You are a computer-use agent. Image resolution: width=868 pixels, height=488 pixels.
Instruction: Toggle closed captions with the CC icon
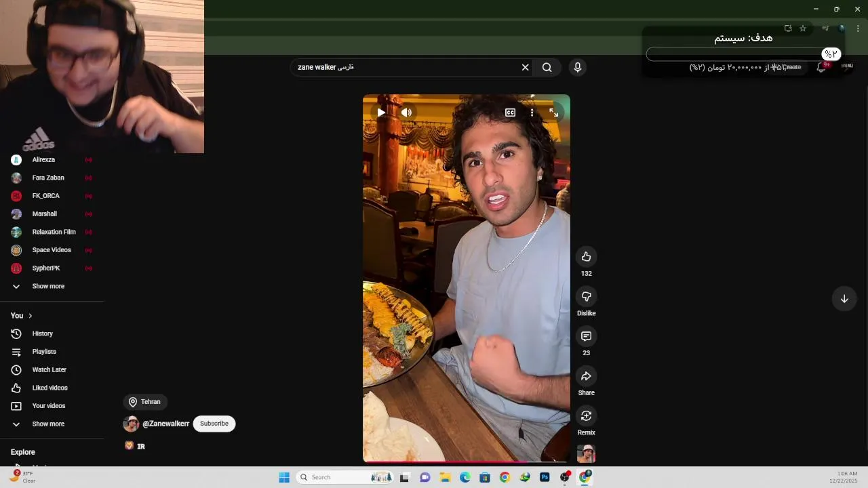coord(510,113)
